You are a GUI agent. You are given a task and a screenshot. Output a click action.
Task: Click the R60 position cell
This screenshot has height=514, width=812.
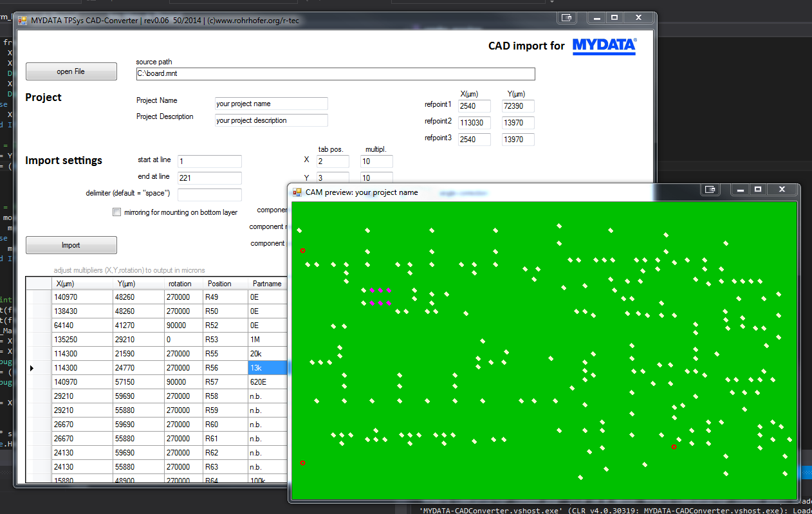pyautogui.click(x=225, y=425)
